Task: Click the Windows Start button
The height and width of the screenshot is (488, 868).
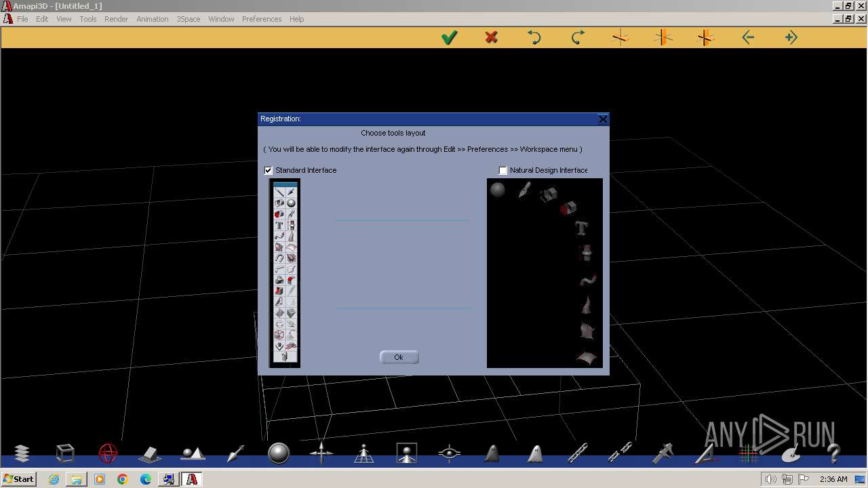Action: [x=19, y=479]
